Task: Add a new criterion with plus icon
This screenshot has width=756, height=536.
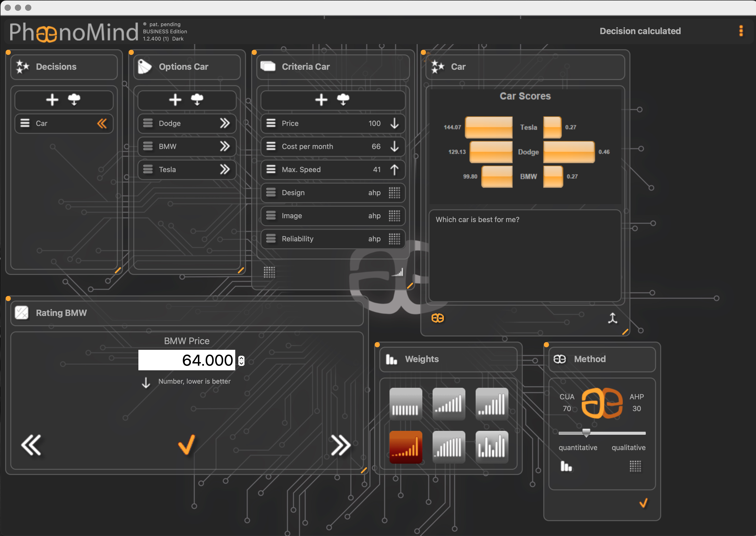Action: [x=321, y=100]
